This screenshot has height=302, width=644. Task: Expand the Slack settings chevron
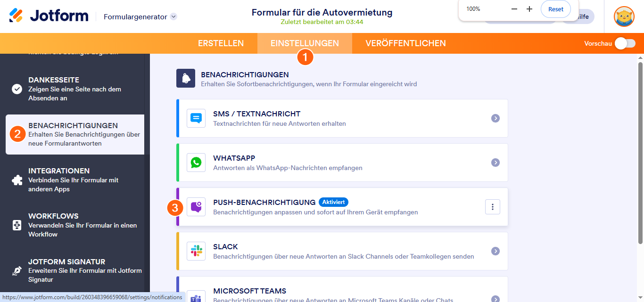tap(495, 251)
